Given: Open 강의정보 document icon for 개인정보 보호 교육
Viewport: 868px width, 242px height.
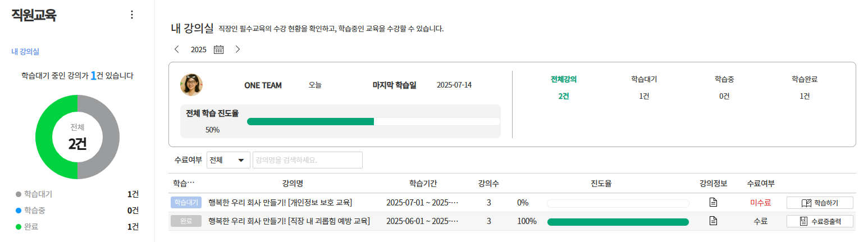Looking at the screenshot, I should pyautogui.click(x=713, y=203).
